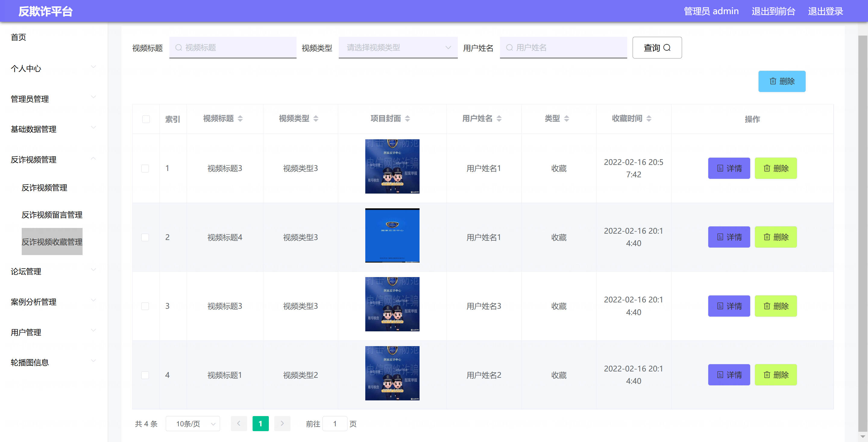This screenshot has width=868, height=442.
Task: Open the 10条/页 page size dropdown
Action: pyautogui.click(x=193, y=423)
